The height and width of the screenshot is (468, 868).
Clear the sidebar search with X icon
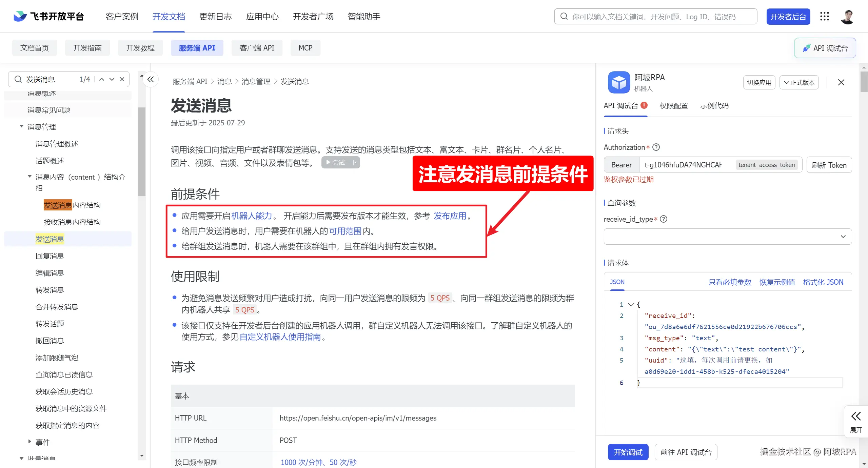[x=122, y=79]
